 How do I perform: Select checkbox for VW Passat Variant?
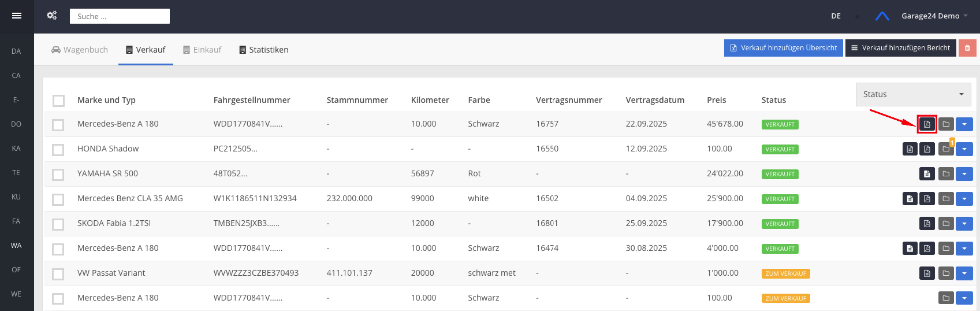[x=58, y=274]
